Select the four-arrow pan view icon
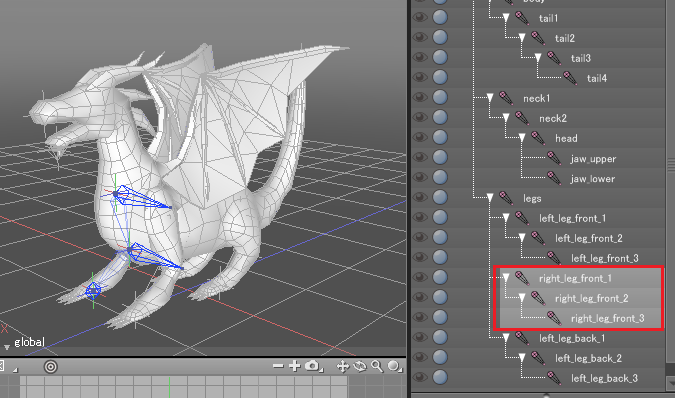This screenshot has height=398, width=678. (343, 367)
